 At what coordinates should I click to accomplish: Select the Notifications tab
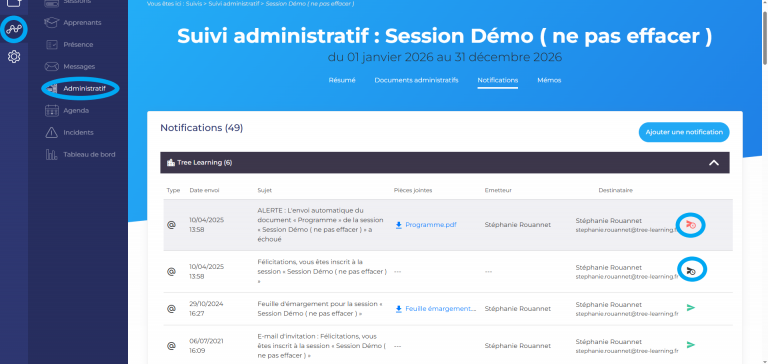click(x=498, y=80)
